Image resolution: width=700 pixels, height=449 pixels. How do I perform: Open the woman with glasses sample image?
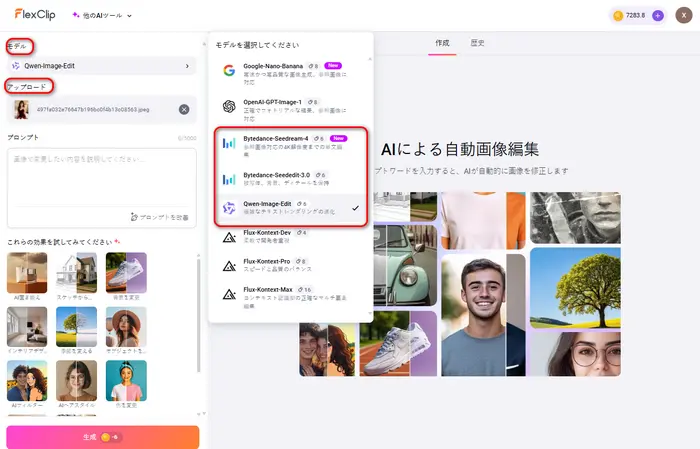tap(575, 354)
